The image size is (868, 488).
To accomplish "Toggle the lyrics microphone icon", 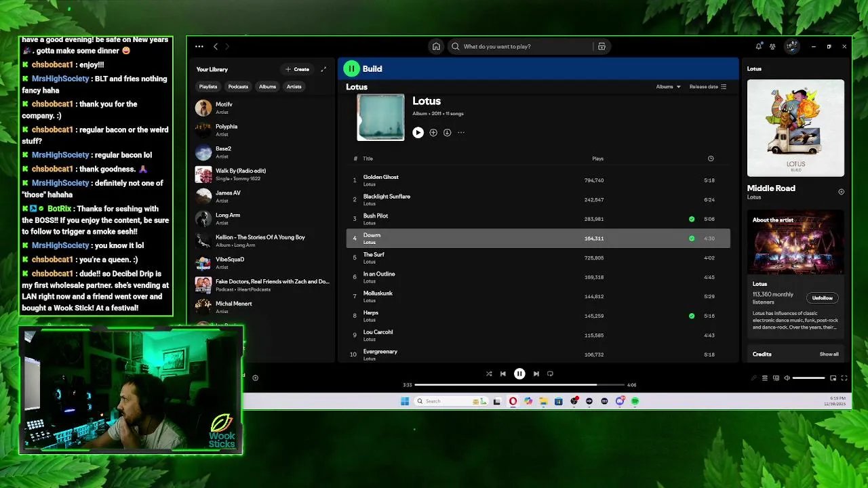I will pos(753,378).
